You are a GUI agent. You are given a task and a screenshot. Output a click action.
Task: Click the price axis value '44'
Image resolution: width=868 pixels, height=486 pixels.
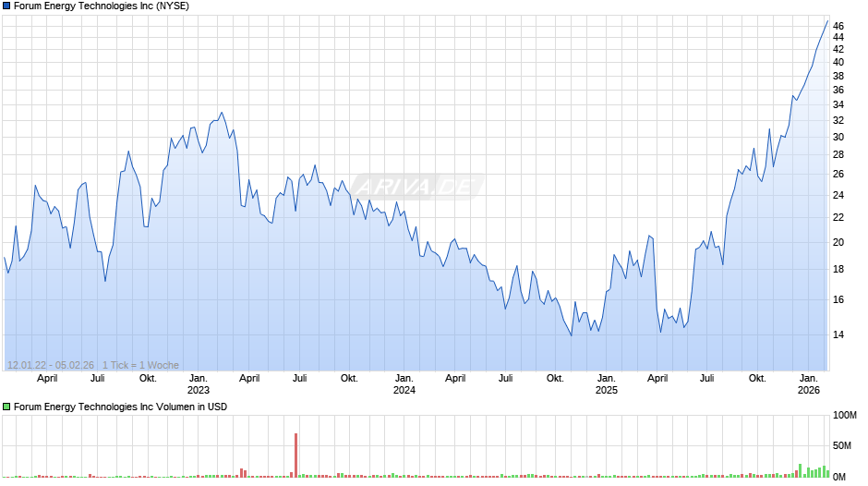[838, 37]
